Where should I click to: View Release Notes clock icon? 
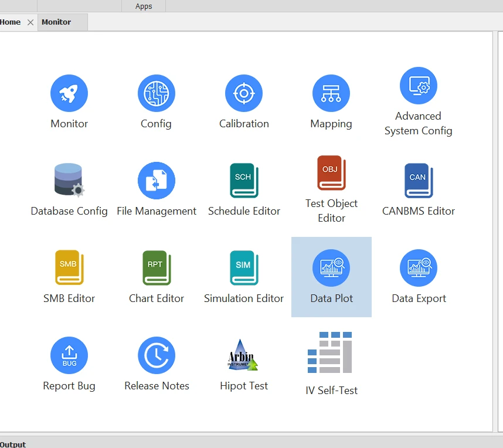click(157, 355)
